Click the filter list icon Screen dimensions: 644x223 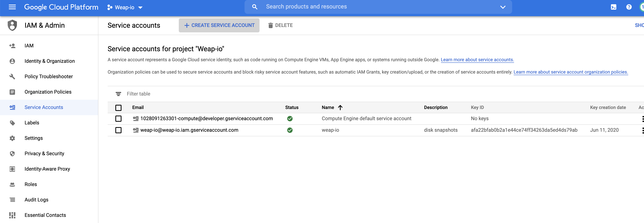click(118, 94)
